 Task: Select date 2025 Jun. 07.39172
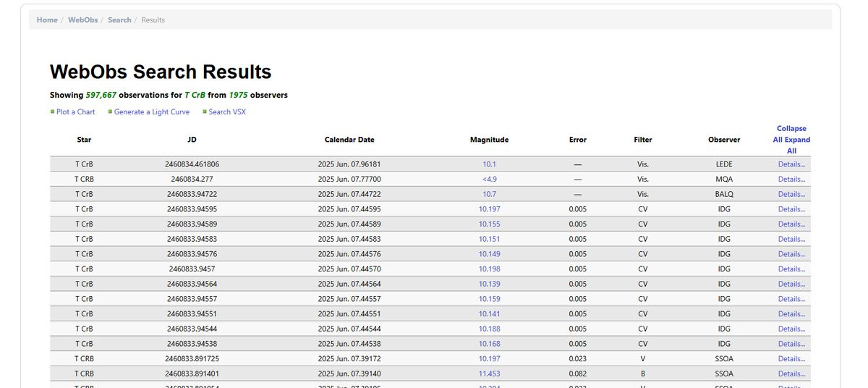pos(349,358)
